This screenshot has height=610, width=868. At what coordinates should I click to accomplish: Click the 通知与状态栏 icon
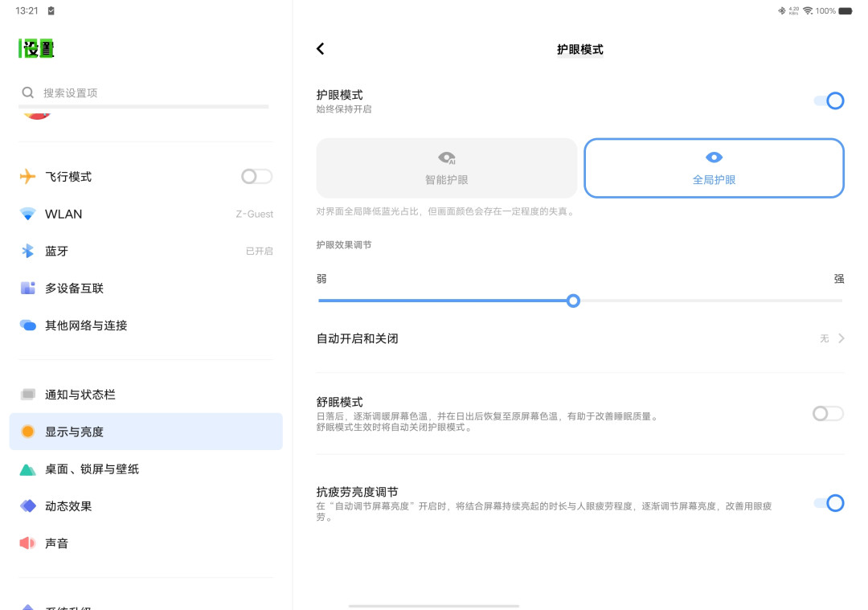[27, 394]
